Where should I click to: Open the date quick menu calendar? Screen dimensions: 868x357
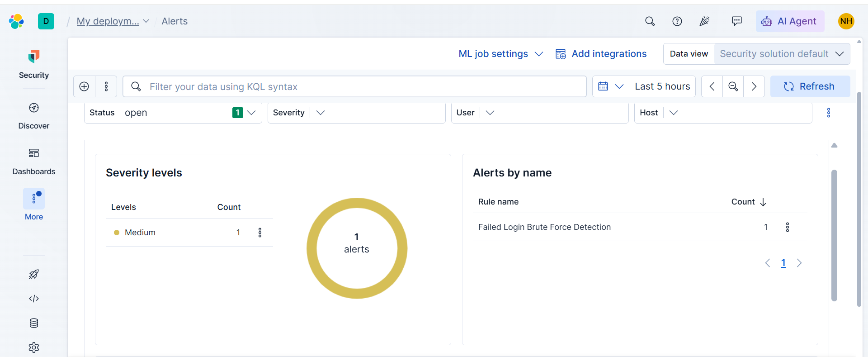(611, 86)
